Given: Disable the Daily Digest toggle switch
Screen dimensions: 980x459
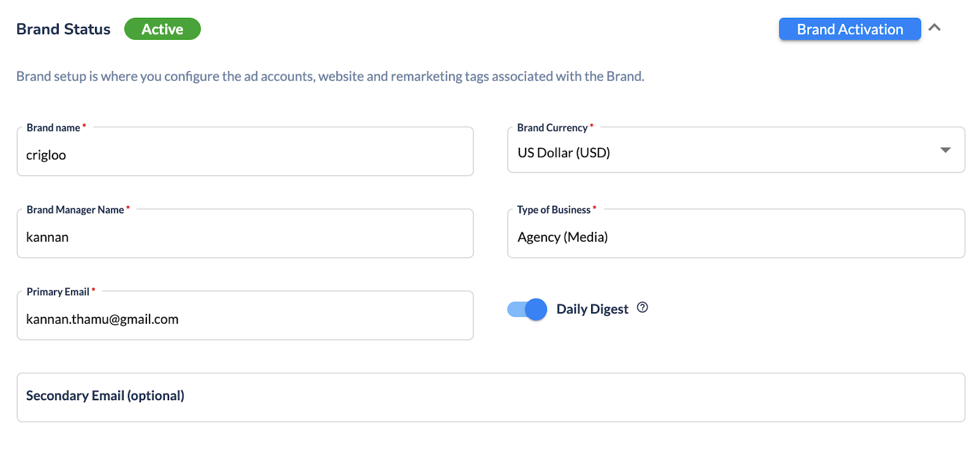Looking at the screenshot, I should [527, 309].
